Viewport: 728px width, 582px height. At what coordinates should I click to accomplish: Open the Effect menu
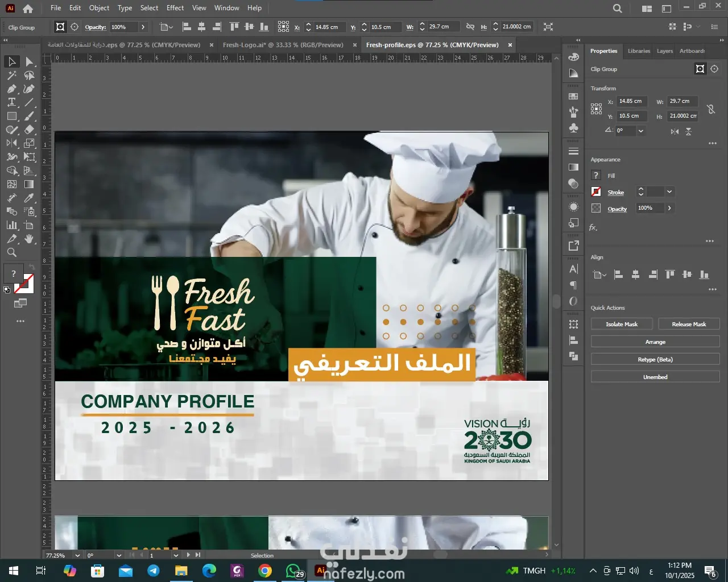[x=175, y=8]
